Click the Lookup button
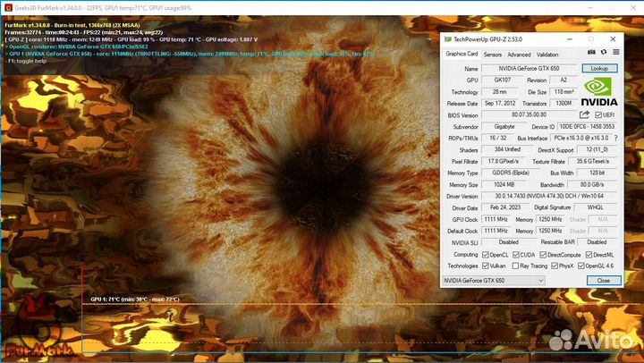Viewport: 644px width, 363px height. tap(599, 68)
